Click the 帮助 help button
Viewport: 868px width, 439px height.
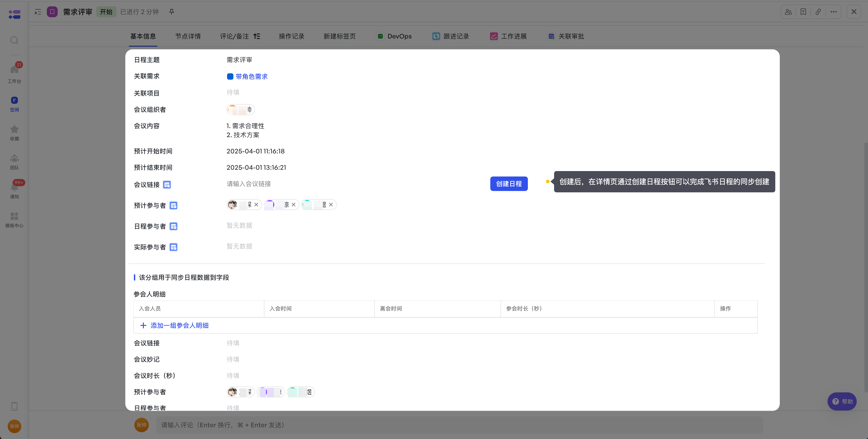[x=842, y=401]
